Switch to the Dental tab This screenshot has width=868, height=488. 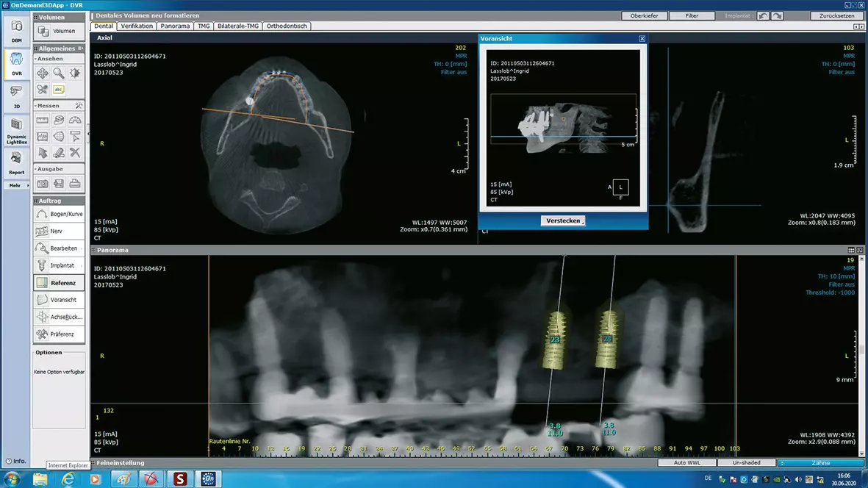pyautogui.click(x=104, y=26)
